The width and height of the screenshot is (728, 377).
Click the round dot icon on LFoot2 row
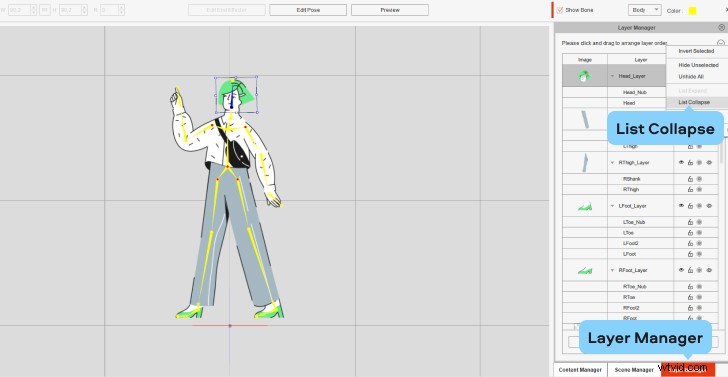pyautogui.click(x=699, y=243)
